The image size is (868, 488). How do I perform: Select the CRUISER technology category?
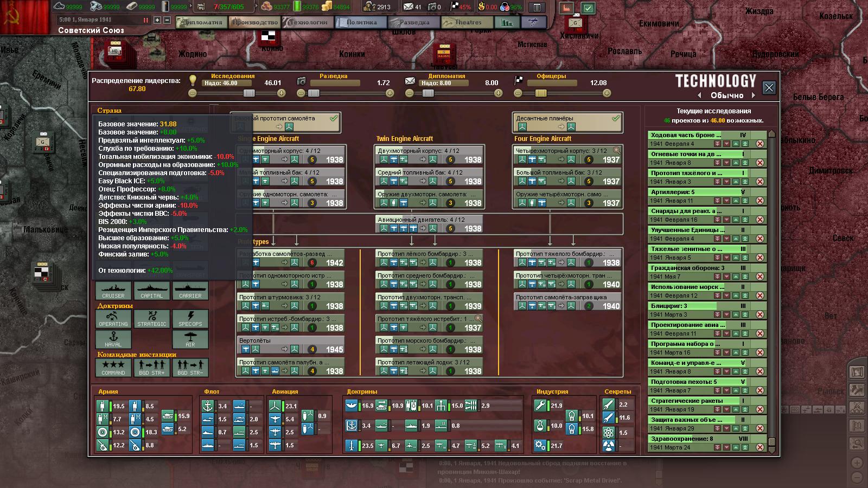113,290
